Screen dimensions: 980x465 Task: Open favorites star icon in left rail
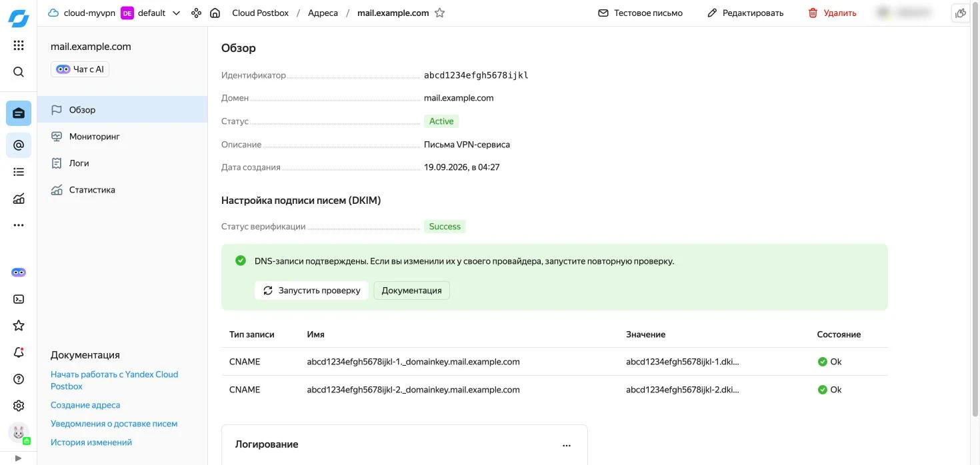click(19, 326)
